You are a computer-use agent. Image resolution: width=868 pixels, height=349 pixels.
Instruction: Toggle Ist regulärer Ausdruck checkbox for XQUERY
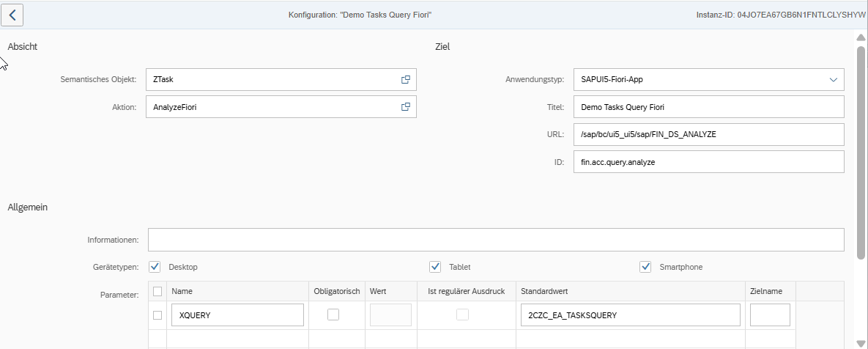click(462, 315)
